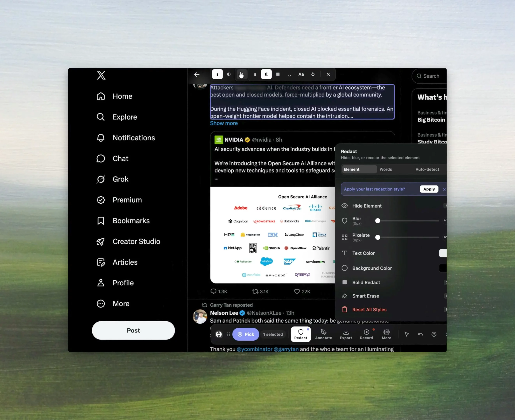
Task: Click the X logo in the sidebar
Action: tap(101, 75)
